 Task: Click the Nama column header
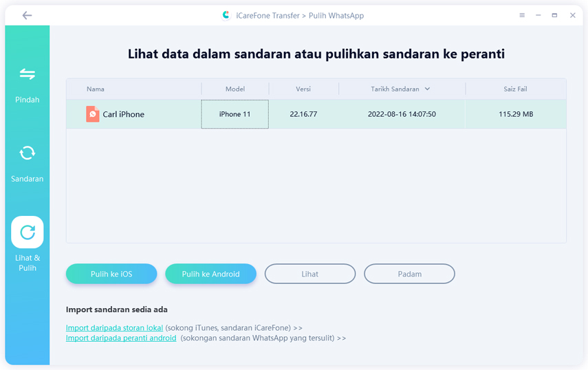96,89
